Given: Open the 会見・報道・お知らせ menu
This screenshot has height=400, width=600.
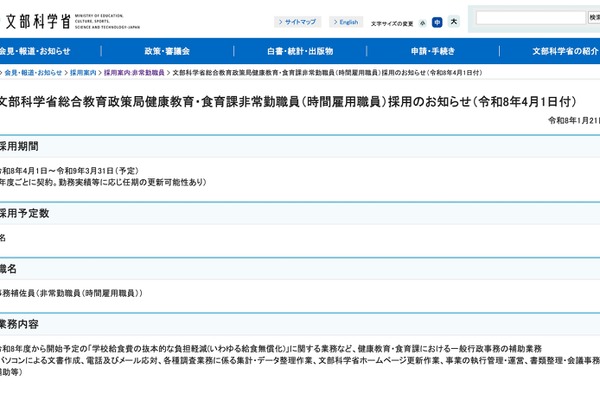Looking at the screenshot, I should tap(34, 51).
